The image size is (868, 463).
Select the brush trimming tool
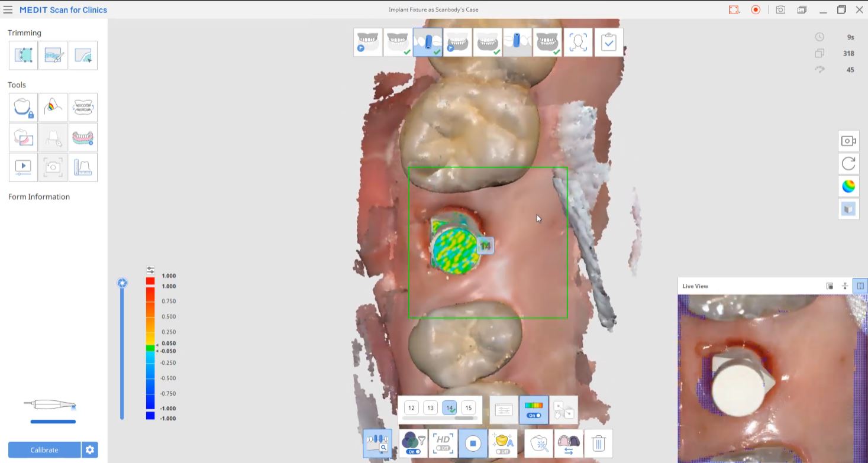[x=53, y=56]
